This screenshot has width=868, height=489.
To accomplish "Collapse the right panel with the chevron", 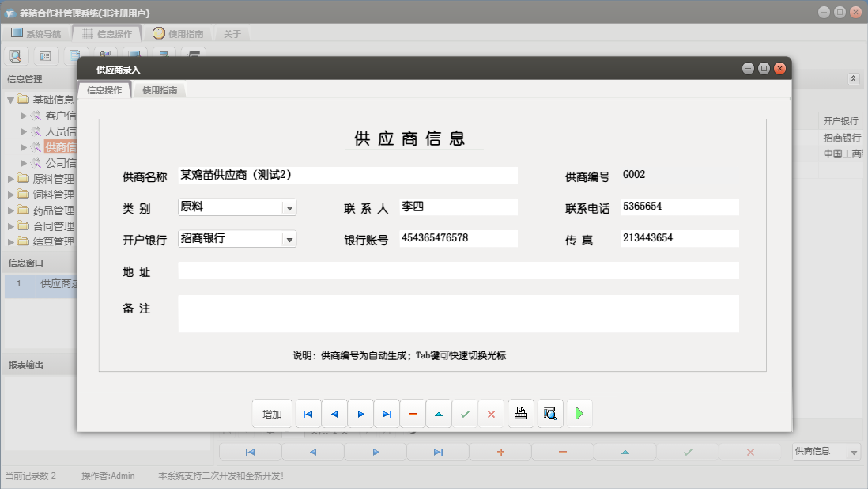I will coord(852,79).
